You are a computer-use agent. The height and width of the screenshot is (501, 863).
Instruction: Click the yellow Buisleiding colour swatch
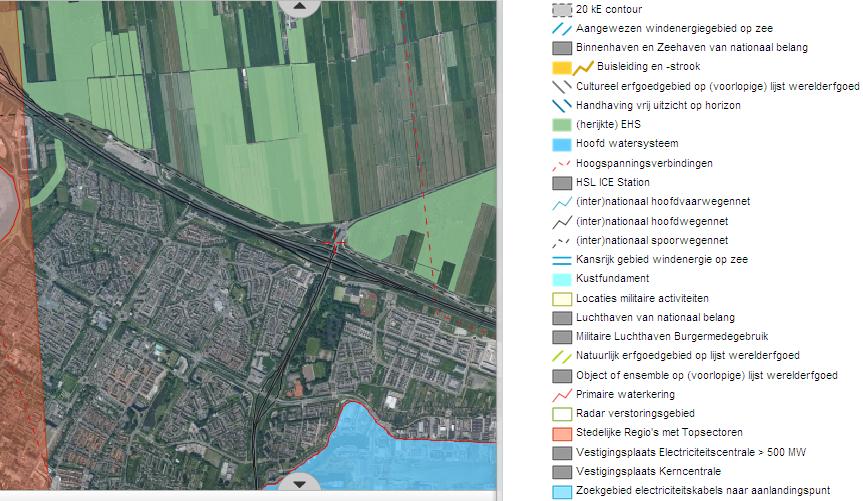coord(562,67)
